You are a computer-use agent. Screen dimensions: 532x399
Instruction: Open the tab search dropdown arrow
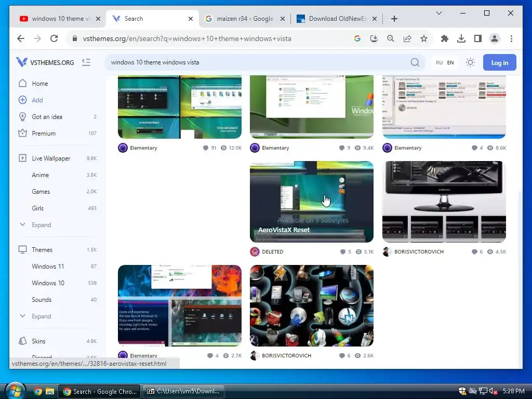coord(438,13)
